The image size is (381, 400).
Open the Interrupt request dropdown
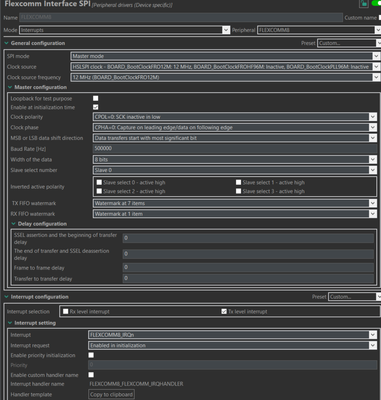(x=232, y=345)
